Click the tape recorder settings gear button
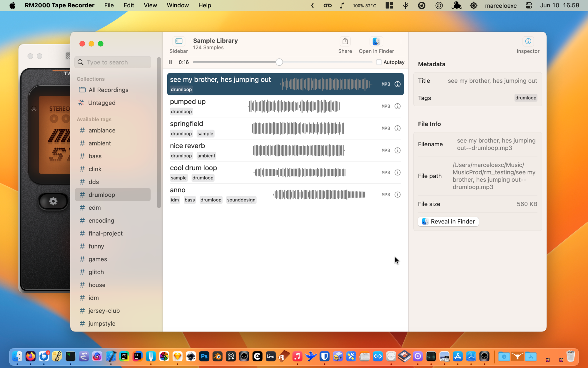This screenshot has height=368, width=588. [53, 201]
